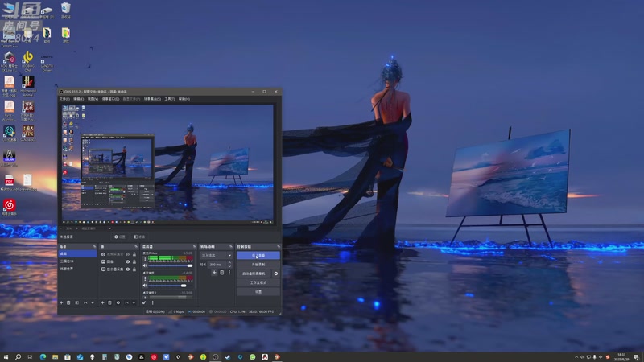Pop out the Audio Mixer dock icon
Image resolution: width=644 pixels, height=362 pixels.
[194, 247]
